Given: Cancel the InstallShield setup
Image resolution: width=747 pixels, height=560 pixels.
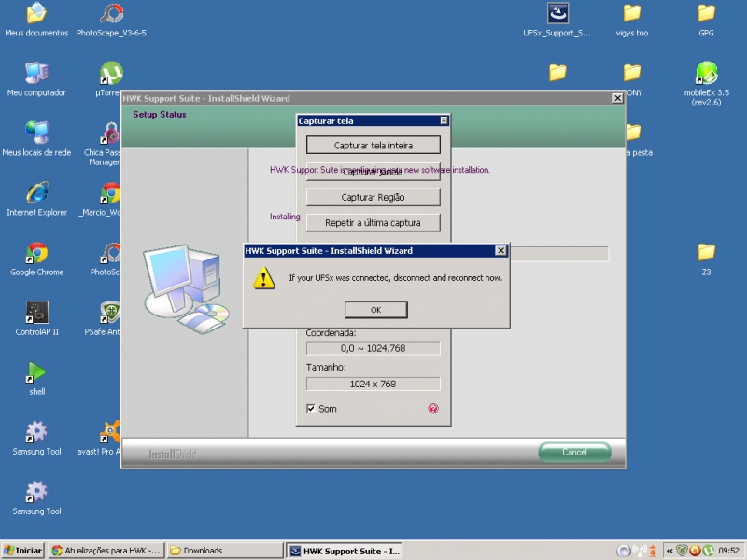Looking at the screenshot, I should (x=574, y=452).
